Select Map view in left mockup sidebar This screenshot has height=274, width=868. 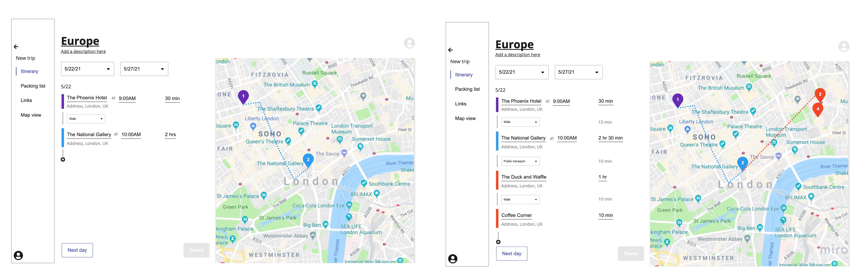point(31,115)
